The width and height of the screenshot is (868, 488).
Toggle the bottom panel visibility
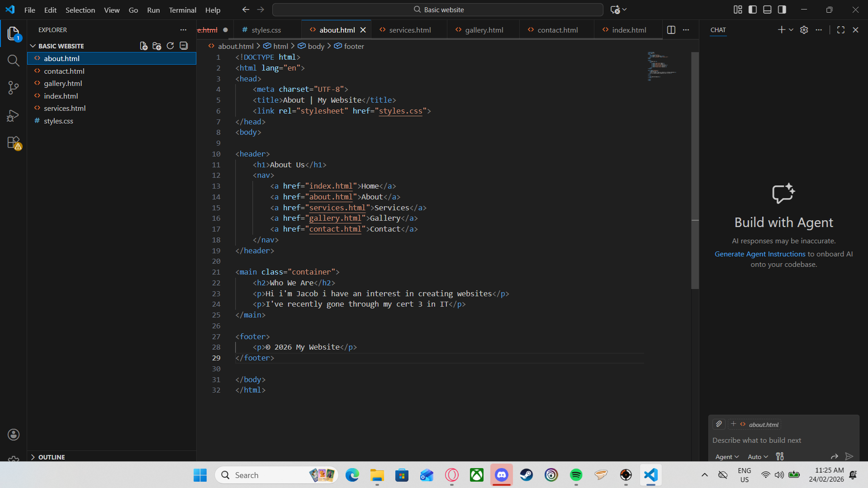(x=767, y=9)
